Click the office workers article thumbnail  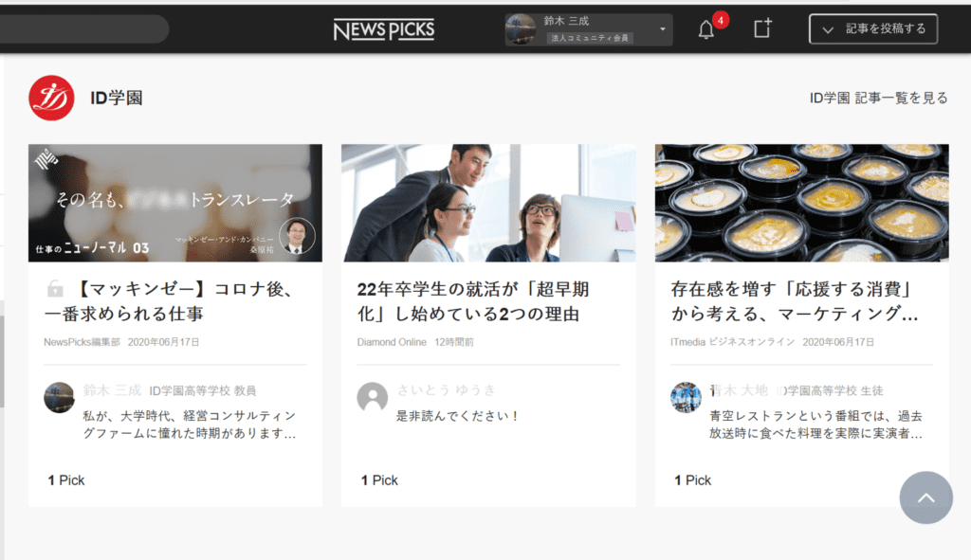[x=488, y=203]
